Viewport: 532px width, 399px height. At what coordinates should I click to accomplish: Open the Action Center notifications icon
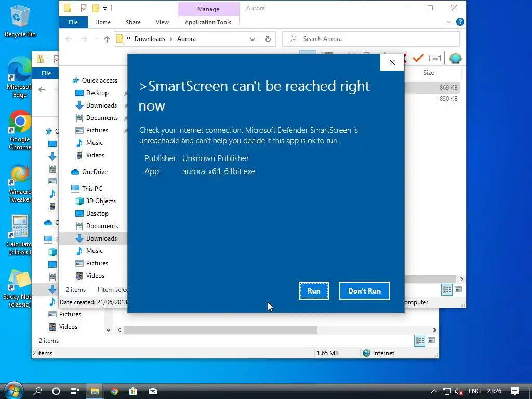click(515, 391)
